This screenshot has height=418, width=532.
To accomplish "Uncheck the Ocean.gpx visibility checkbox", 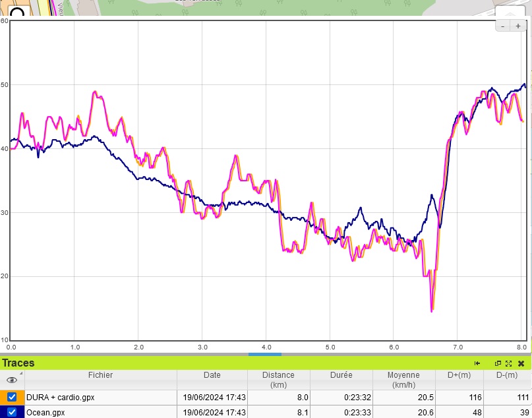I will tap(12, 413).
